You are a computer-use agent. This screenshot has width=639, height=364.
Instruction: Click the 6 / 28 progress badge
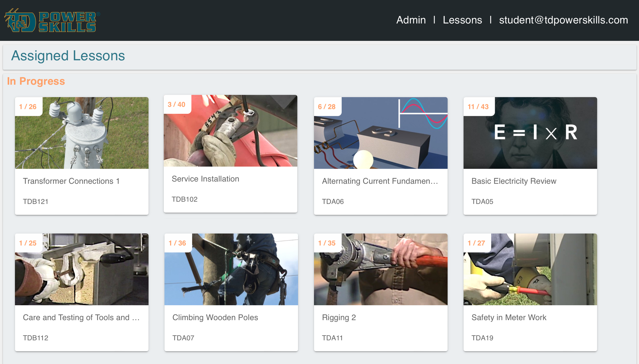click(x=326, y=107)
